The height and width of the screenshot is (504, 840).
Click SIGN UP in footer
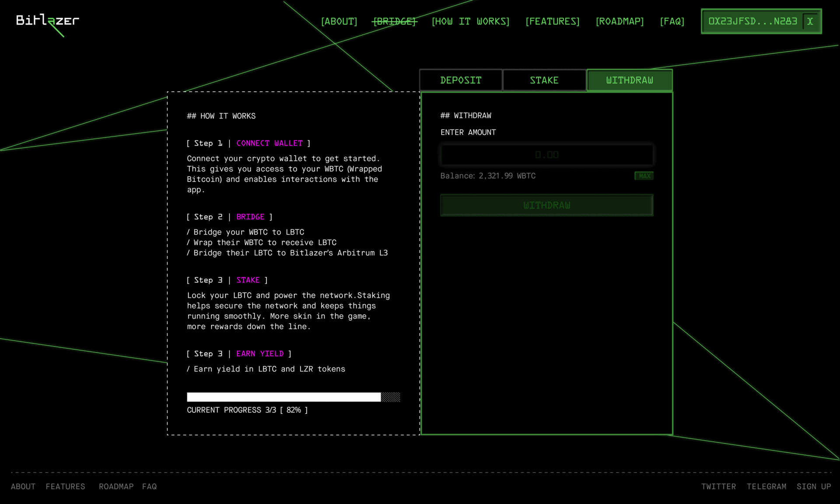pos(813,486)
